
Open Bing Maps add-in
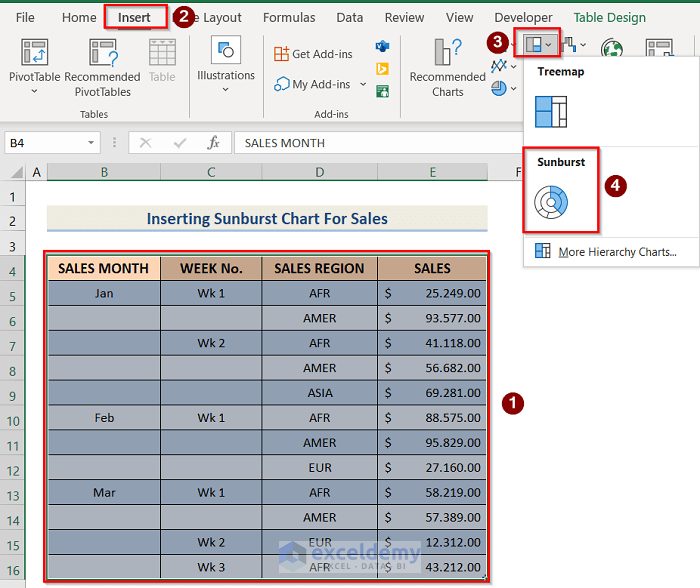pos(382,69)
